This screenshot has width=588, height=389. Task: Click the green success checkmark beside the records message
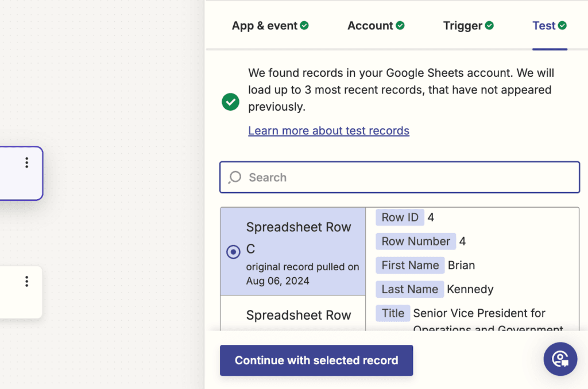[230, 102]
